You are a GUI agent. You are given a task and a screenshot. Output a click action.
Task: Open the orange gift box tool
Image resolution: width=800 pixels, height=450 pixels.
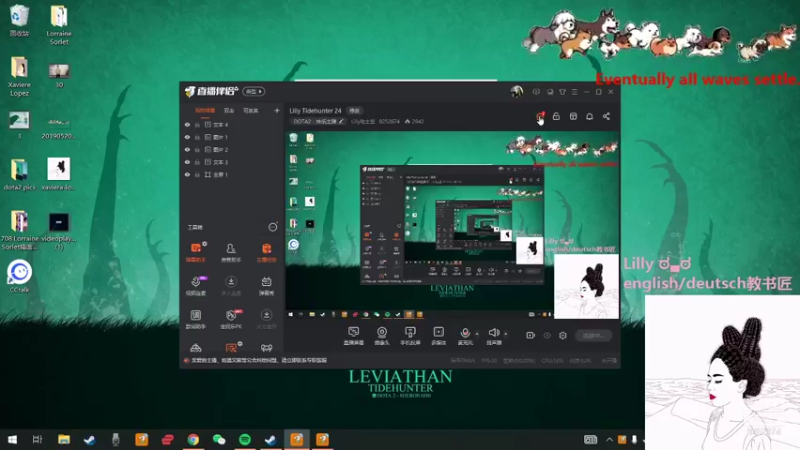point(266,252)
